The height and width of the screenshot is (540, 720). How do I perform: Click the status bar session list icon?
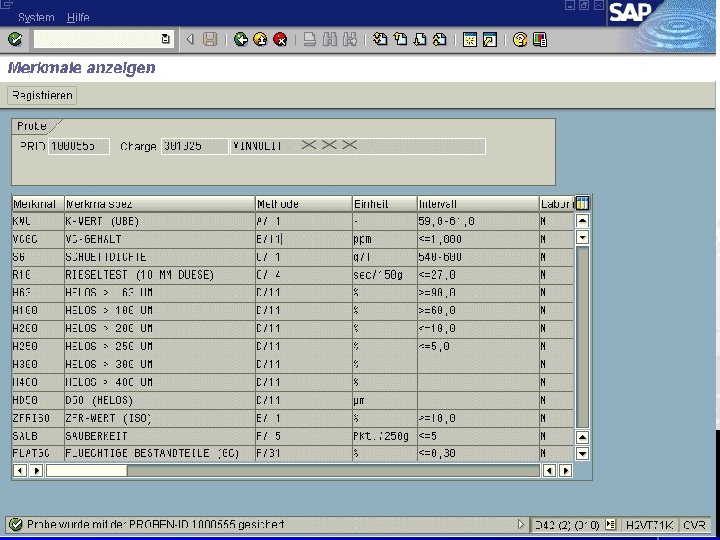click(x=610, y=524)
